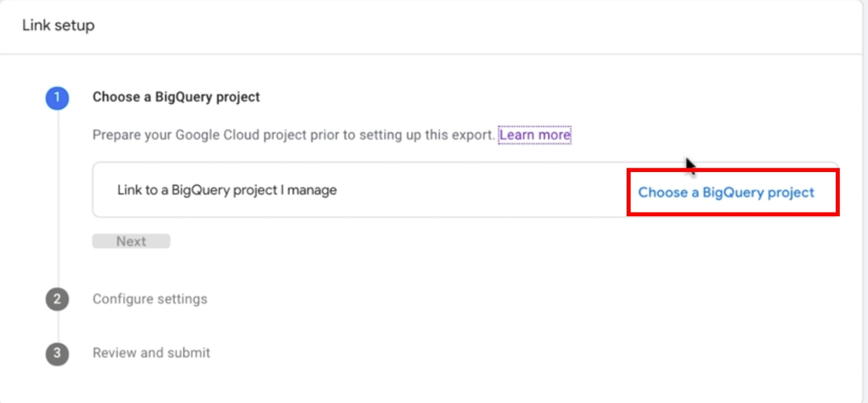Click the grayed-out Next button
Screen dimensions: 868x403
coord(131,242)
